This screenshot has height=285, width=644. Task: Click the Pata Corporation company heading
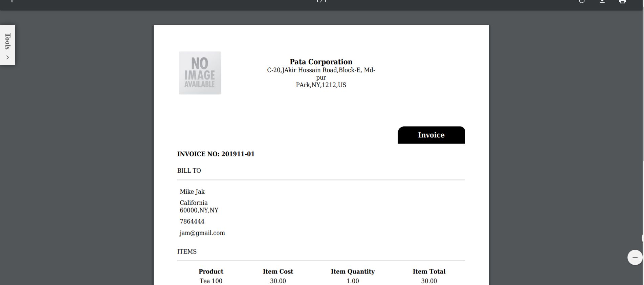321,62
